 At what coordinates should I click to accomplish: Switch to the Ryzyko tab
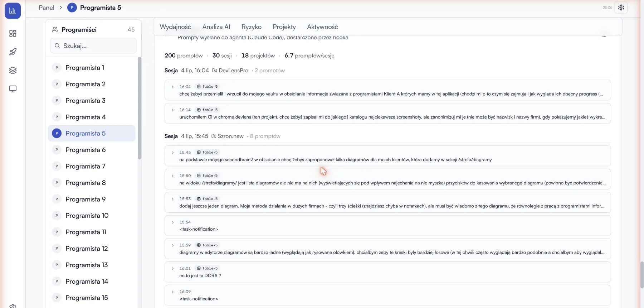click(252, 27)
